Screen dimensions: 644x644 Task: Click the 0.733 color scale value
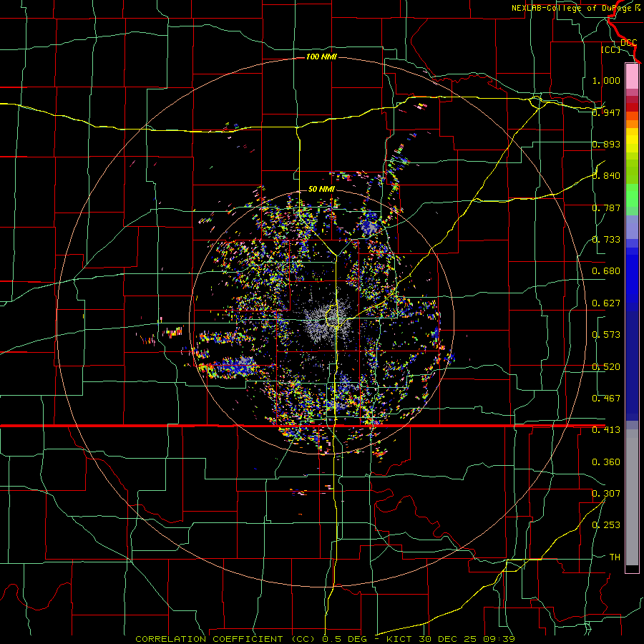[606, 240]
